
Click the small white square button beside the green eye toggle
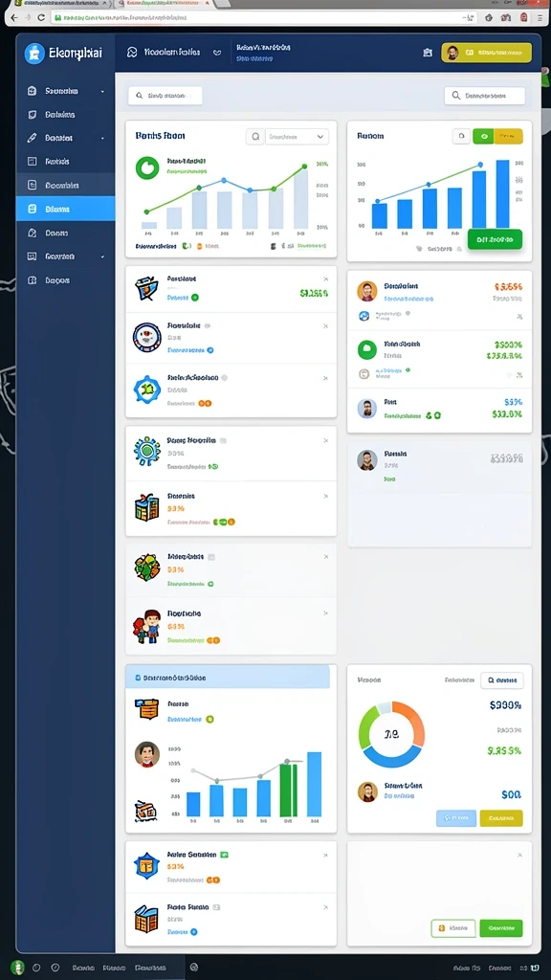pyautogui.click(x=461, y=136)
